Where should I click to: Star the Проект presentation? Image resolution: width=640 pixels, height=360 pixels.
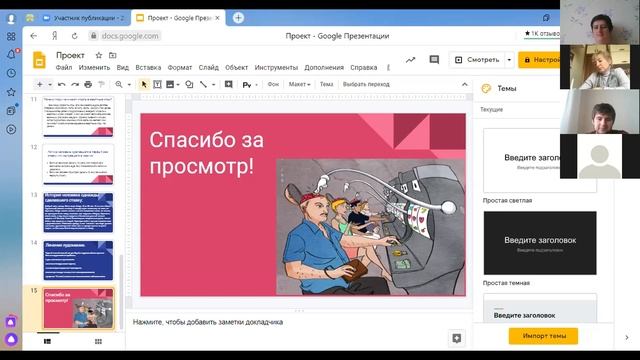point(98,55)
